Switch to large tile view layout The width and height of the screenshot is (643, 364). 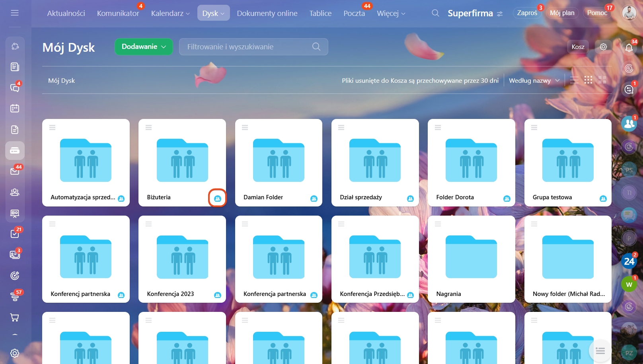[x=602, y=80]
